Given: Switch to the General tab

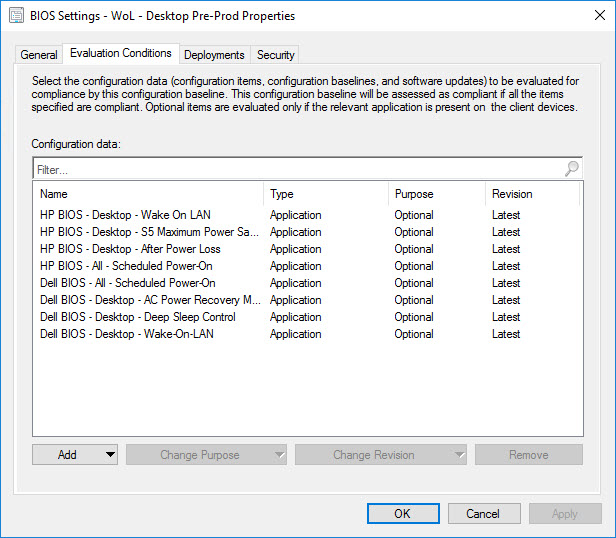Looking at the screenshot, I should [x=39, y=55].
